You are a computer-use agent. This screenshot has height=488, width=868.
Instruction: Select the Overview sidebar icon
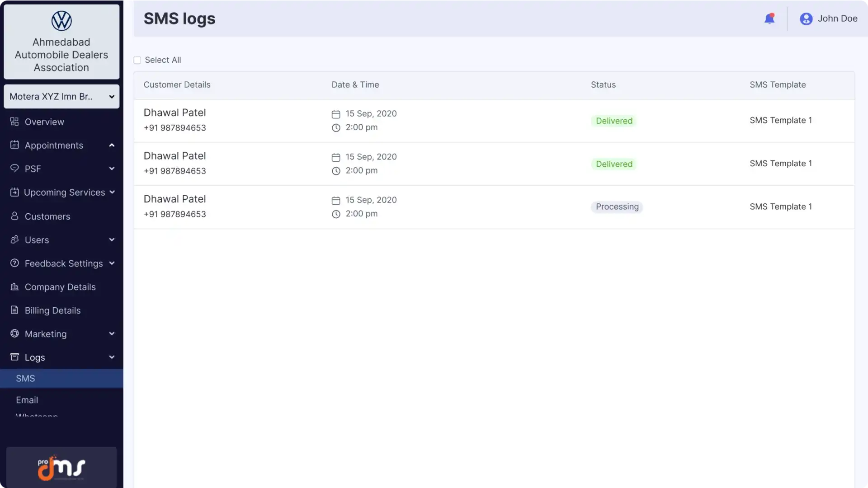point(14,122)
